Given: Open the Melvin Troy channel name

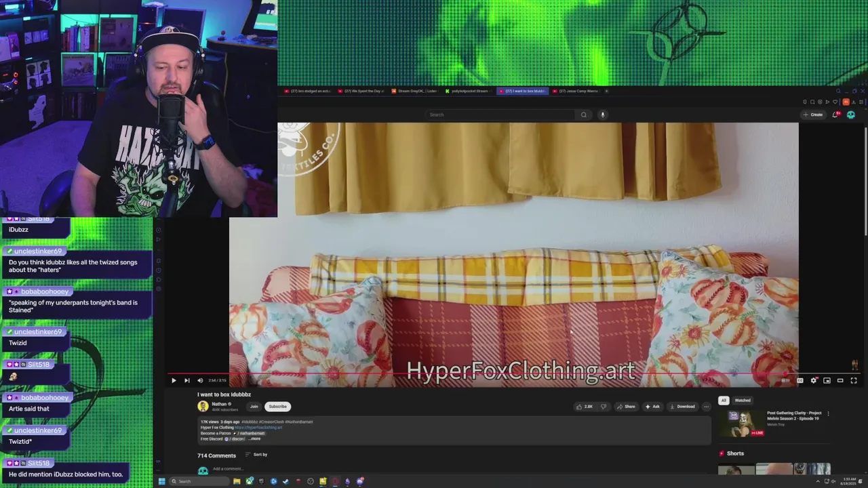Looking at the screenshot, I should (x=776, y=424).
